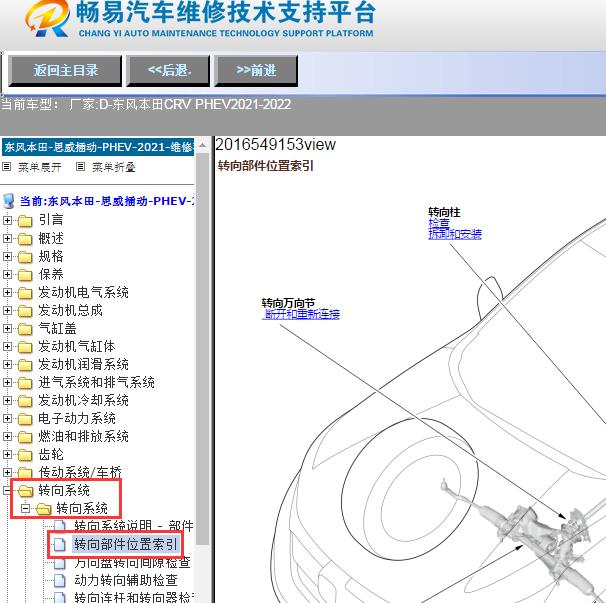Open the 方向盘转向间隙检查 tree entry
Screen dimensions: 606x603
132,562
